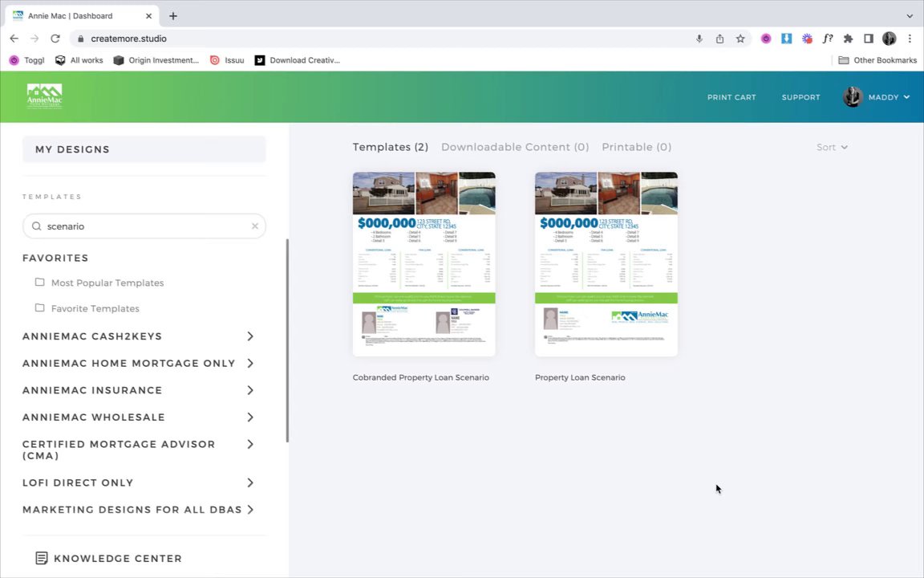
Task: Open the Maddy account dropdown chevron
Action: click(x=906, y=97)
